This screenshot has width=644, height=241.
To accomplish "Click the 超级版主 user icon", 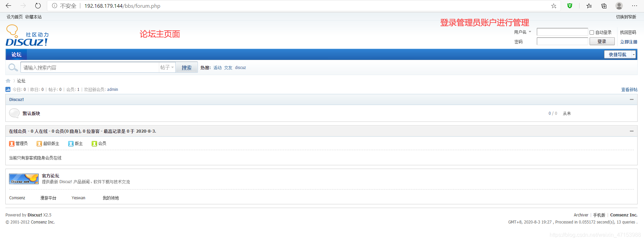I will 39,144.
